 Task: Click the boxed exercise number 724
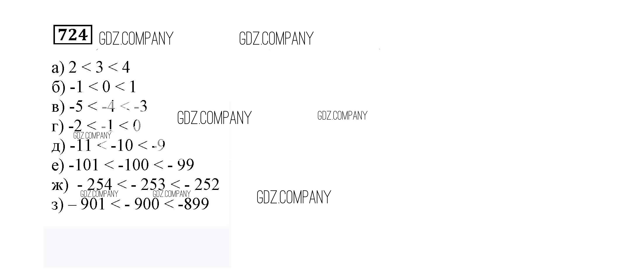[x=73, y=35]
